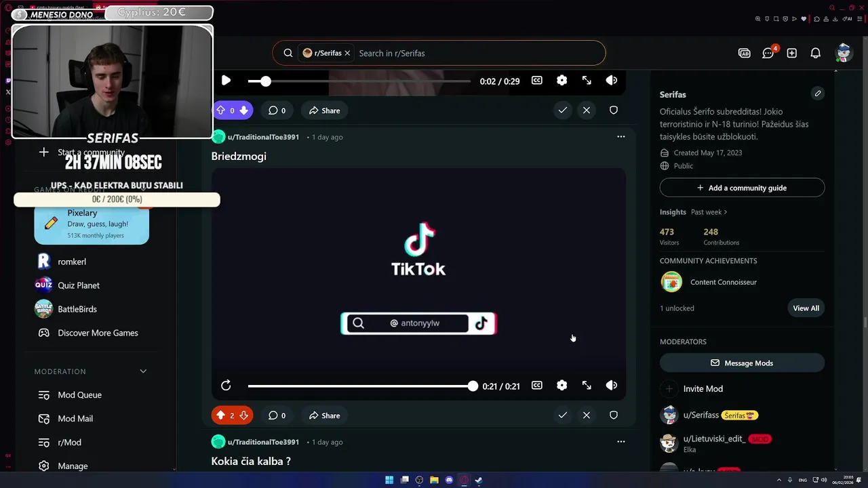Image resolution: width=868 pixels, height=488 pixels.
Task: Toggle captions on the 0:29 video
Action: (537, 81)
